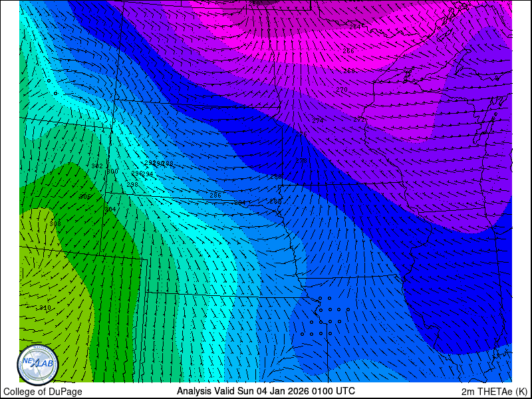Click the 284 contour label

(240, 203)
